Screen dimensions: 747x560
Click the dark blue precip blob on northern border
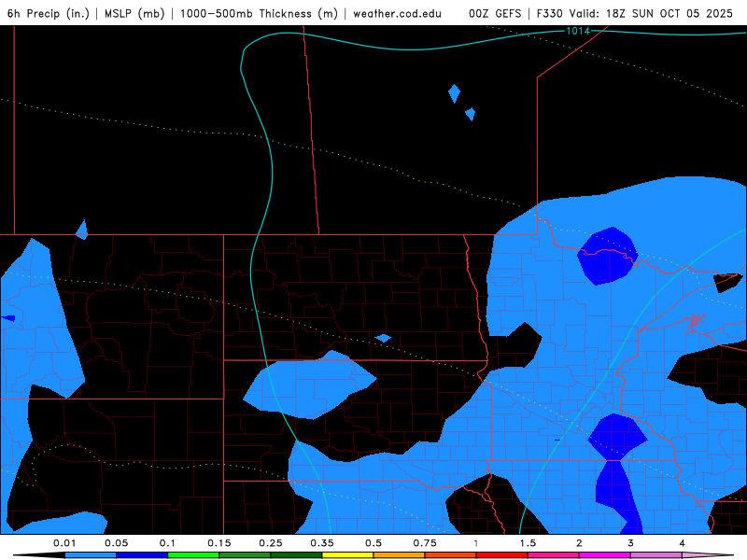click(x=608, y=256)
